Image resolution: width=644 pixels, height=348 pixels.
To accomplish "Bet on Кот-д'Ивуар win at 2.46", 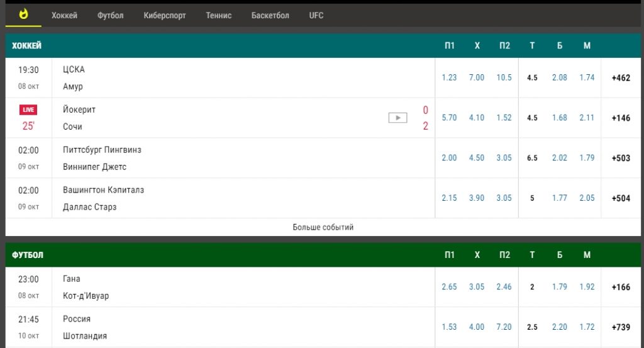I will click(x=504, y=287).
